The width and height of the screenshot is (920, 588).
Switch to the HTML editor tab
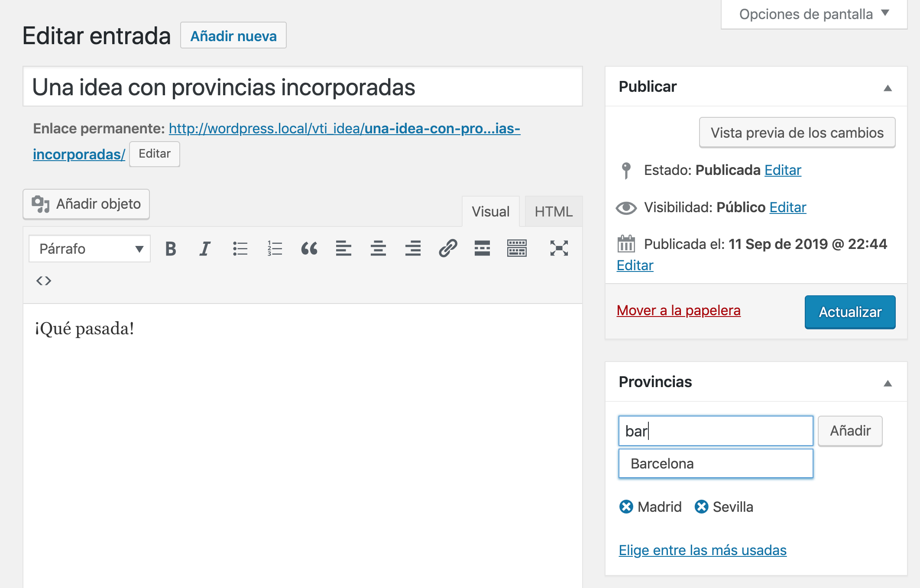click(554, 212)
